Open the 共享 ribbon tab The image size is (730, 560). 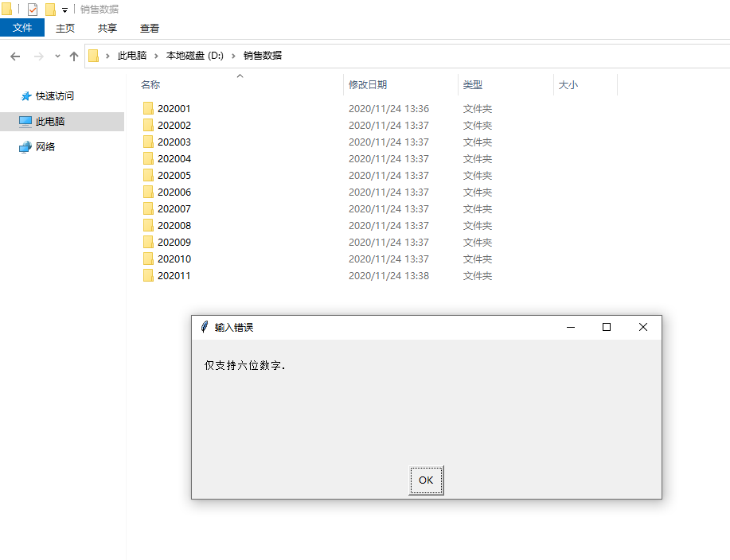tap(107, 29)
